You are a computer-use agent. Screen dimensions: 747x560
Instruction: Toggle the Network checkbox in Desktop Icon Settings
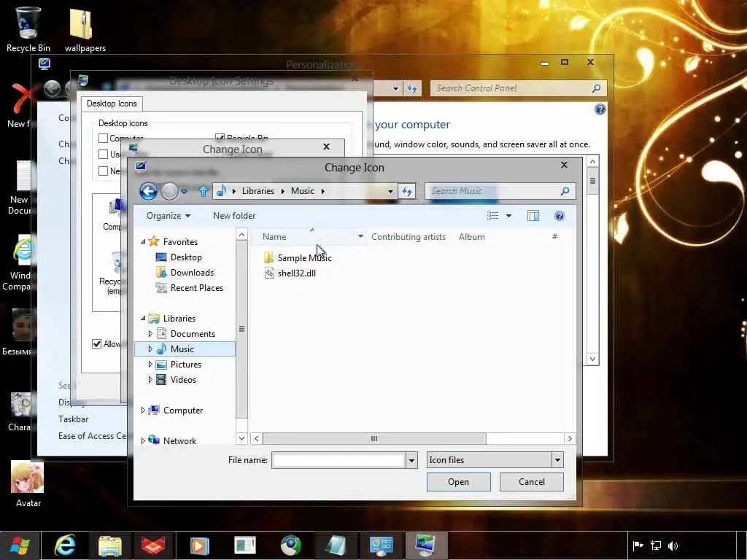pos(103,171)
